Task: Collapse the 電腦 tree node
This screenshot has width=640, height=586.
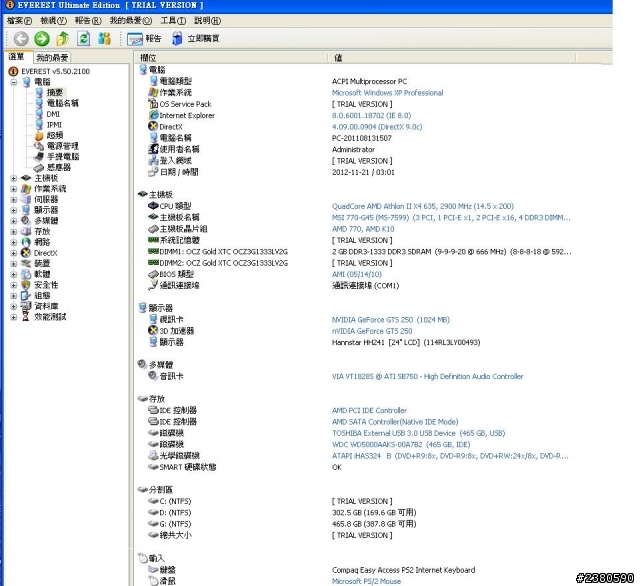Action: coord(13,82)
